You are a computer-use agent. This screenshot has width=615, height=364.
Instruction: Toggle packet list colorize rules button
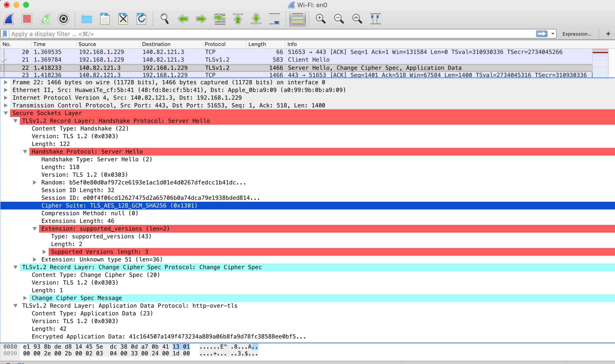298,19
